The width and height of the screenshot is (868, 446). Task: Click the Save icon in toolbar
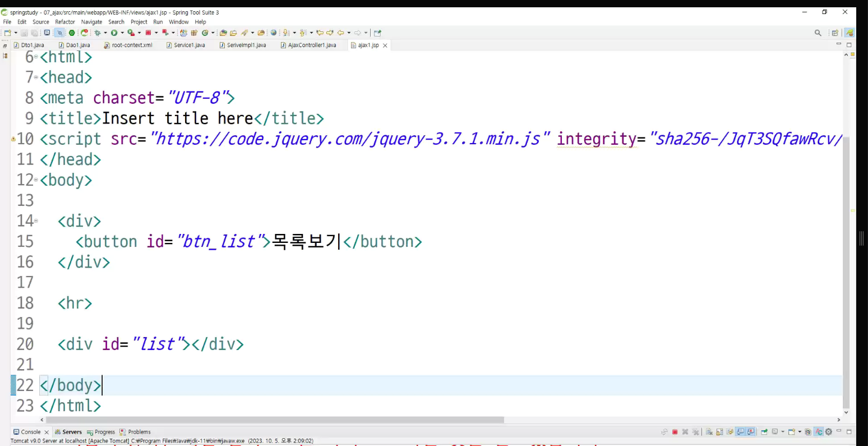point(24,33)
